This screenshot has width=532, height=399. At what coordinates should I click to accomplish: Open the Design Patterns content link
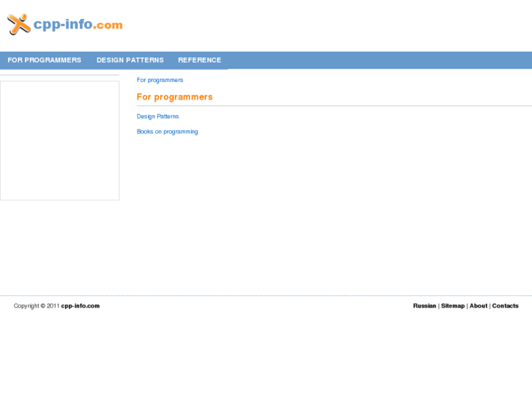158,116
